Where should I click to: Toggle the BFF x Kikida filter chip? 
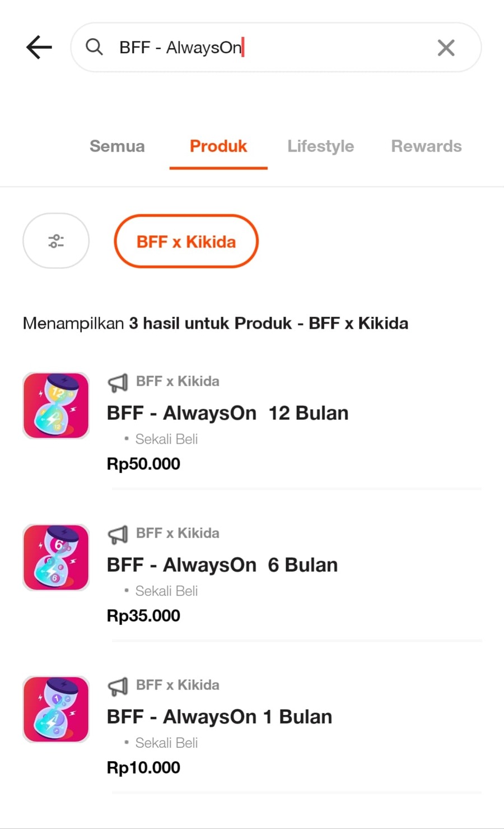[186, 242]
